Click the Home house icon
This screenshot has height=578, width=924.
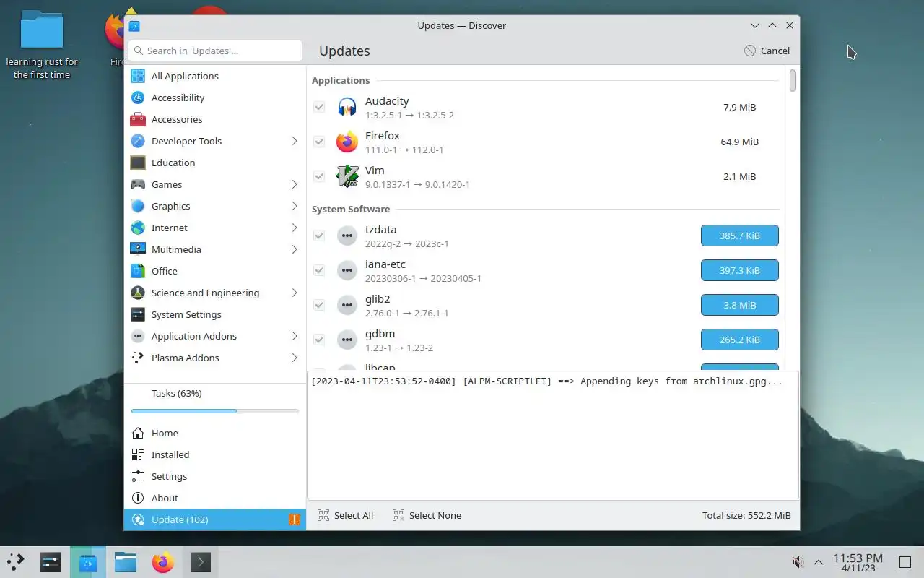pyautogui.click(x=138, y=433)
